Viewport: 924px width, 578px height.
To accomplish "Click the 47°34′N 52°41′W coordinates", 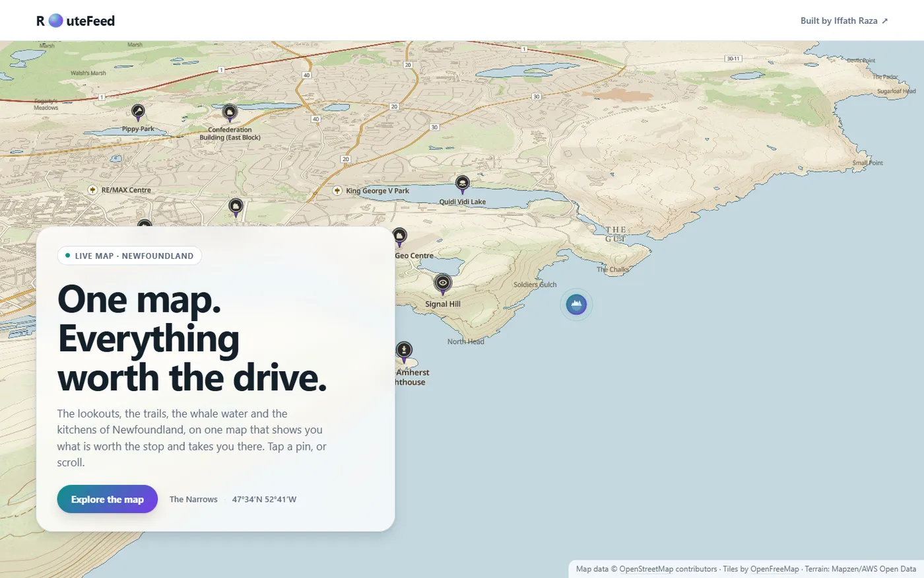I will pyautogui.click(x=264, y=499).
